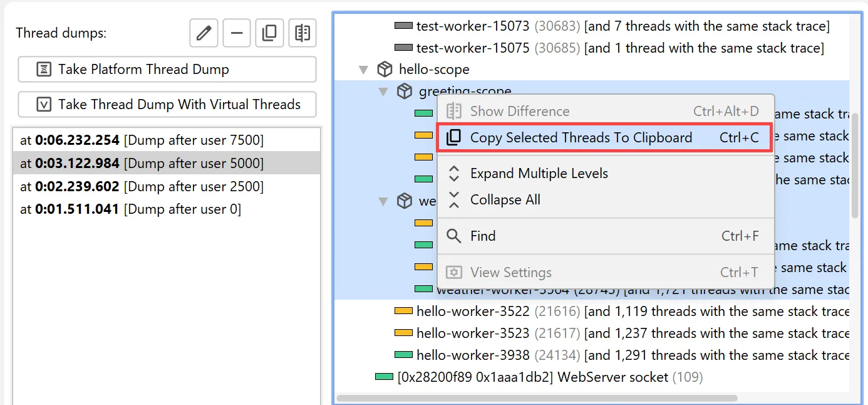Click the package icon next to hello-scope
This screenshot has height=405, width=868.
click(385, 70)
